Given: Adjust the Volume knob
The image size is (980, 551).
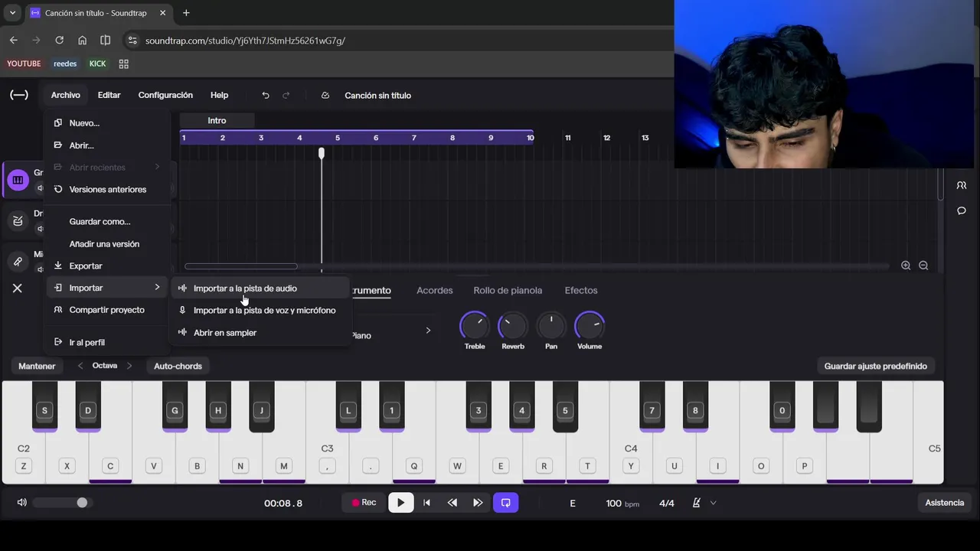Looking at the screenshot, I should coord(590,327).
